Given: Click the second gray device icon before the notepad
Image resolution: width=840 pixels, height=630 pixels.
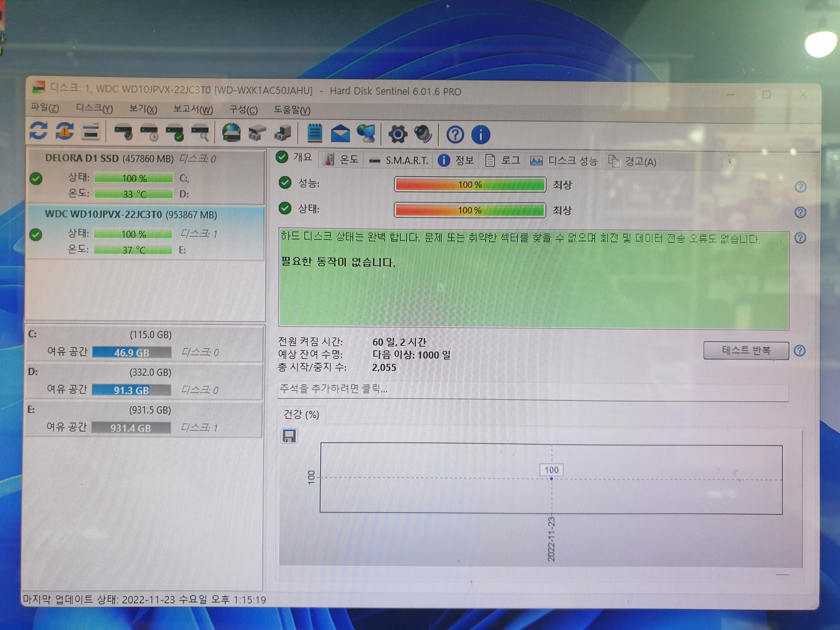Looking at the screenshot, I should [x=283, y=134].
